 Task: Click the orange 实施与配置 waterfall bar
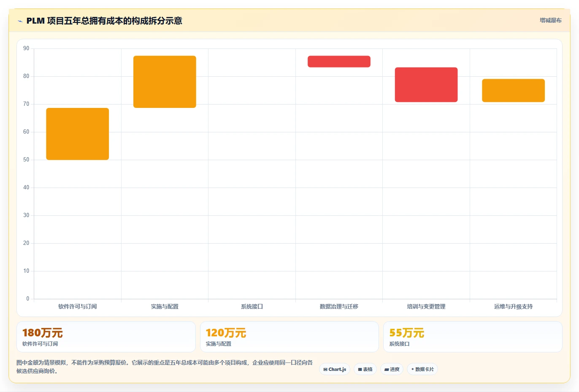[165, 82]
